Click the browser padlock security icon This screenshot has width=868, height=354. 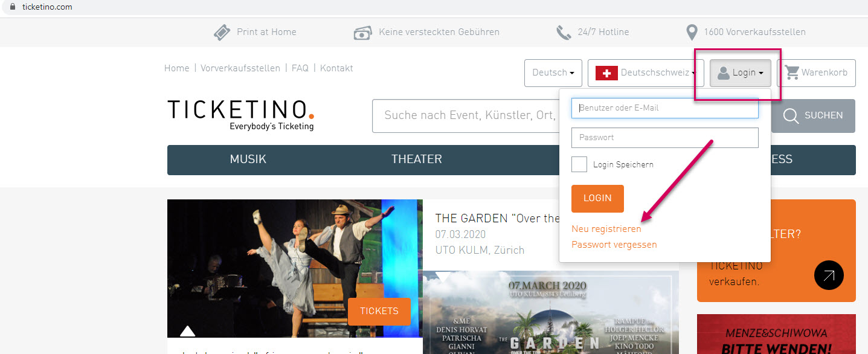[11, 7]
